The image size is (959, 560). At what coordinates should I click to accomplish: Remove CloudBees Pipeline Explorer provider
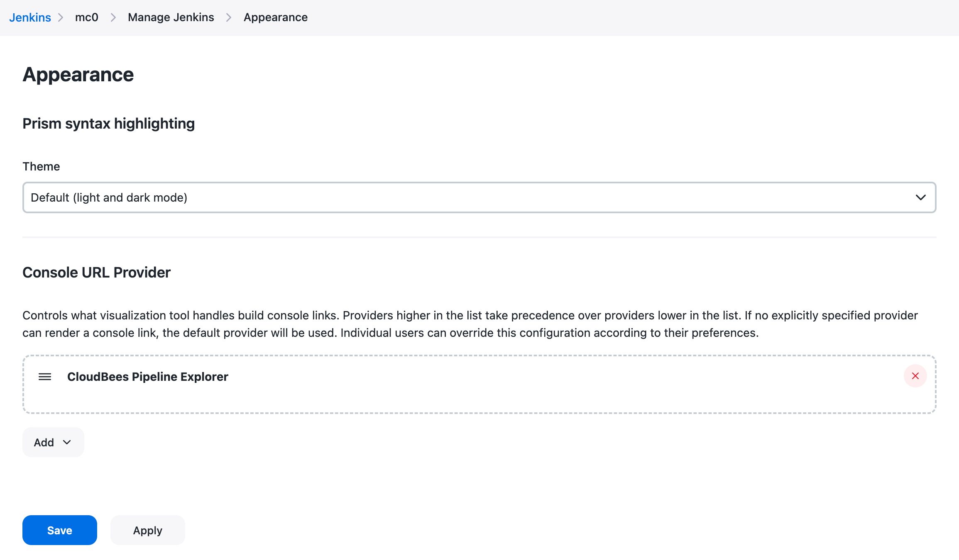point(915,376)
